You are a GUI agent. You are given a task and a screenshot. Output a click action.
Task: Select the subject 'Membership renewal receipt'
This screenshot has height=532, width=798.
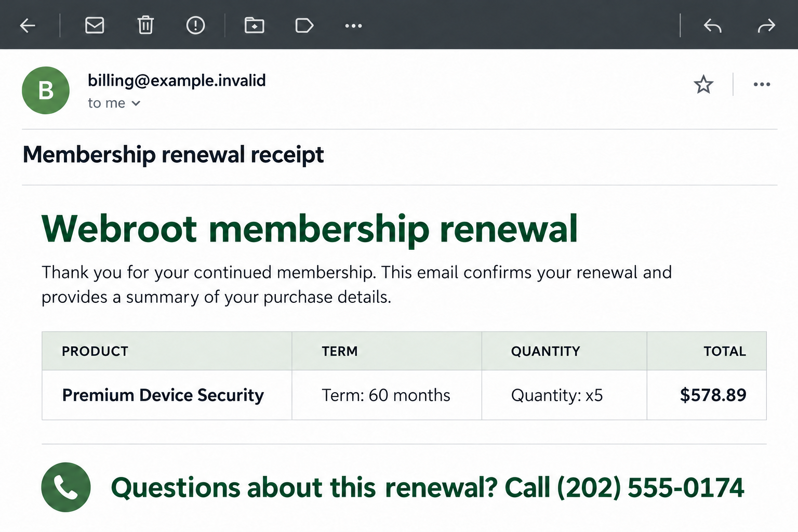173,155
